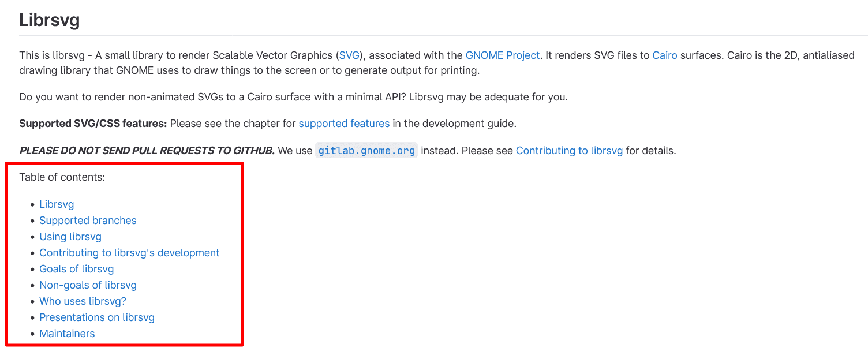Click the bold Supported SVG/CSS features text
This screenshot has width=868, height=355.
click(93, 124)
